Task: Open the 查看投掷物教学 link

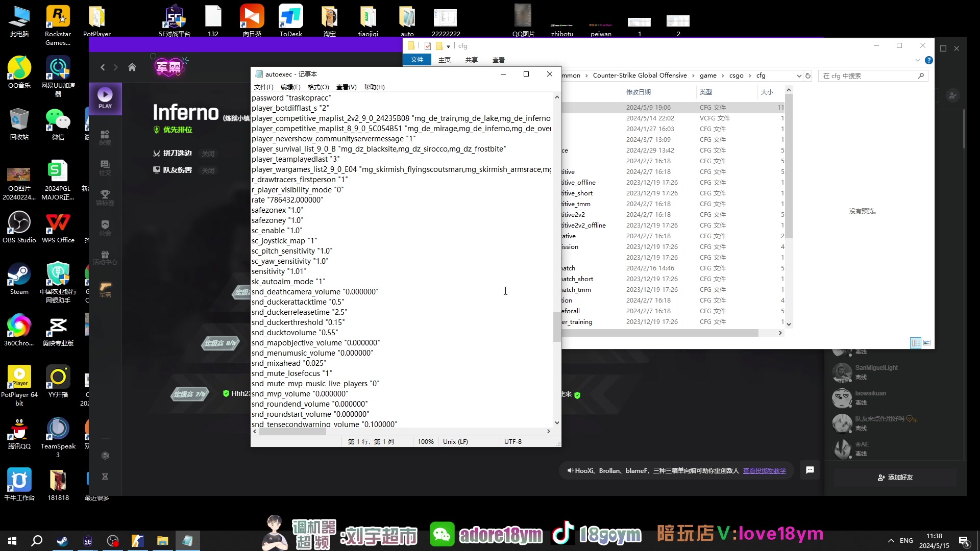Action: pyautogui.click(x=764, y=470)
